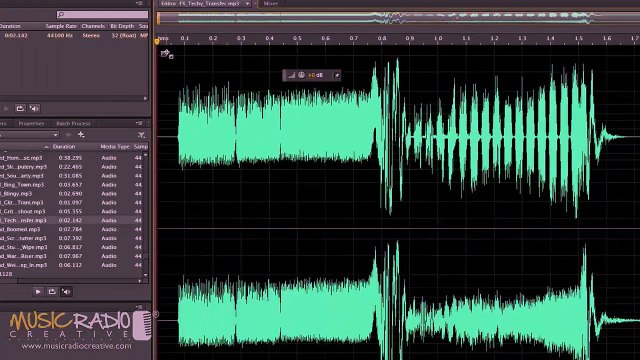The height and width of the screenshot is (360, 640).
Task: Click the yellow playhead marker on the timeline
Action: 157,41
